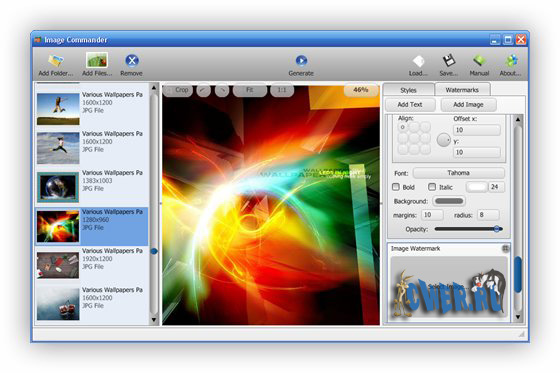Open the Manual book icon
560x373 pixels.
(x=479, y=60)
